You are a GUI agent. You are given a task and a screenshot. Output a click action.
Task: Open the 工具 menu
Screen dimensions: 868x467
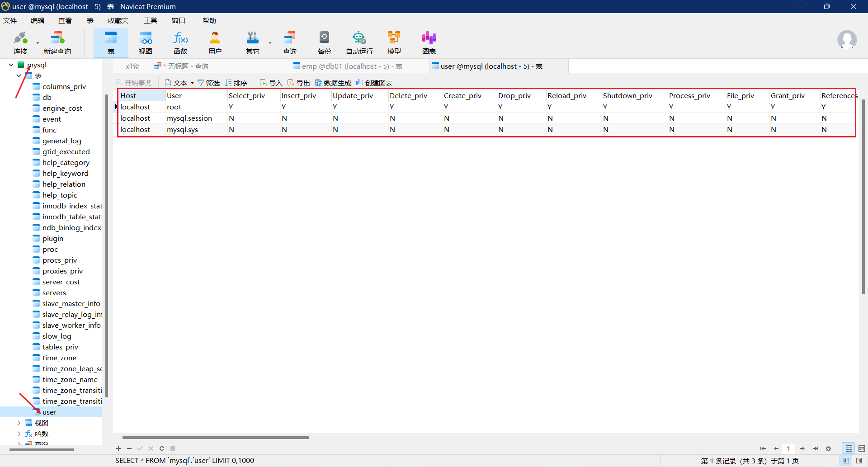[x=151, y=21]
